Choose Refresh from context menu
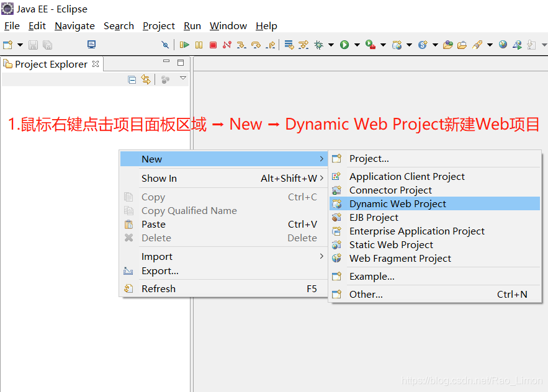Image resolution: width=548 pixels, height=392 pixels. tap(224, 288)
